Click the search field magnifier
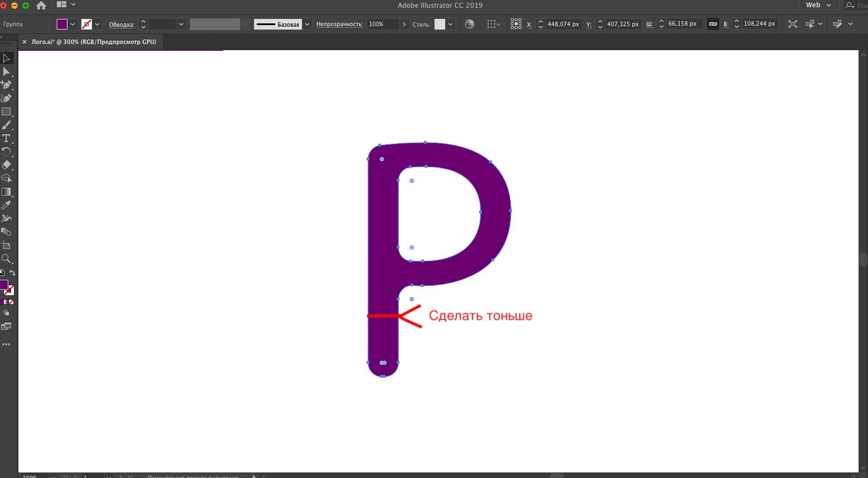This screenshot has width=868, height=478. [850, 5]
